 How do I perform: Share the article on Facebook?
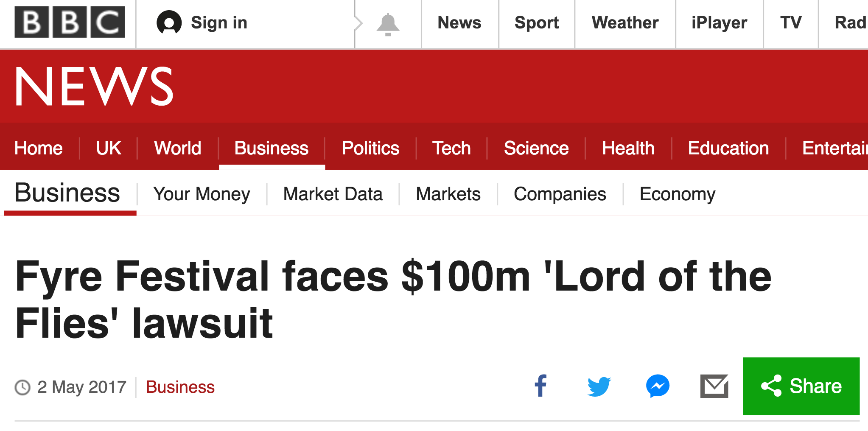point(540,386)
